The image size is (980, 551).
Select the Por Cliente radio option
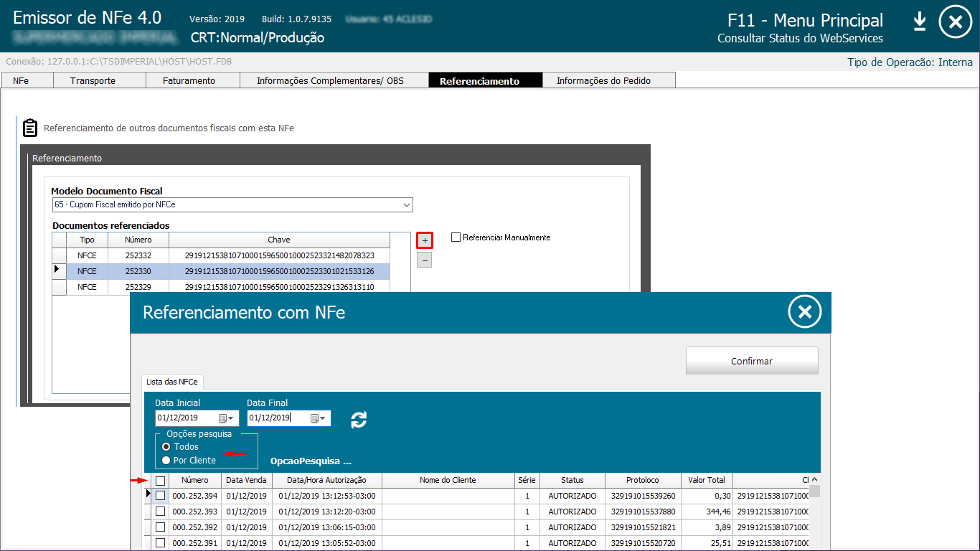pyautogui.click(x=166, y=461)
